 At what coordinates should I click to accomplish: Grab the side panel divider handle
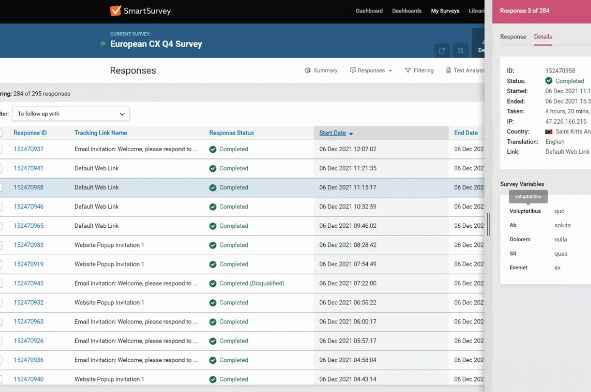coord(488,224)
